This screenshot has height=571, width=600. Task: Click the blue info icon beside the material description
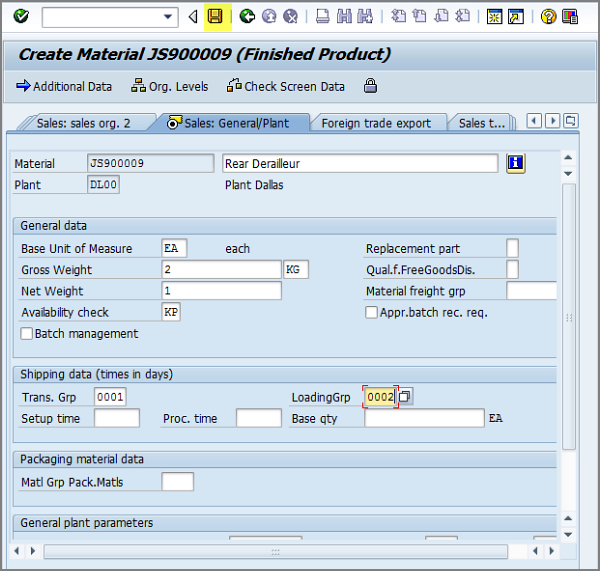[x=516, y=163]
